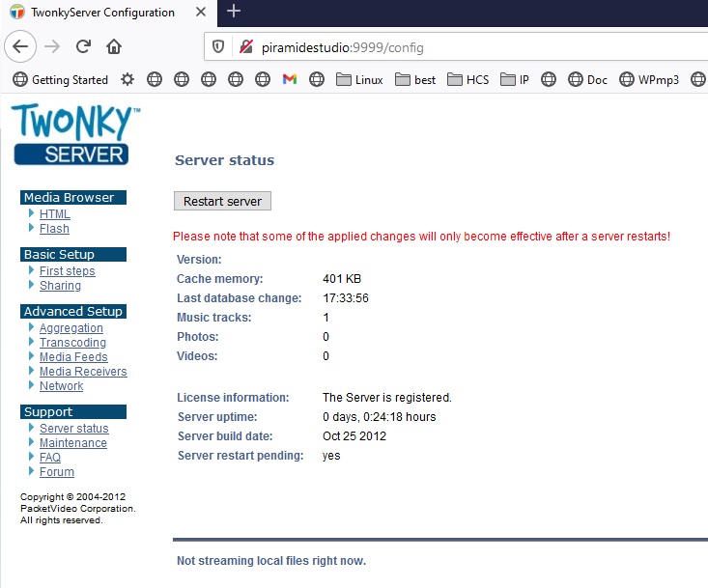
Task: Click the arrow bullet beside Sharing
Action: point(31,284)
